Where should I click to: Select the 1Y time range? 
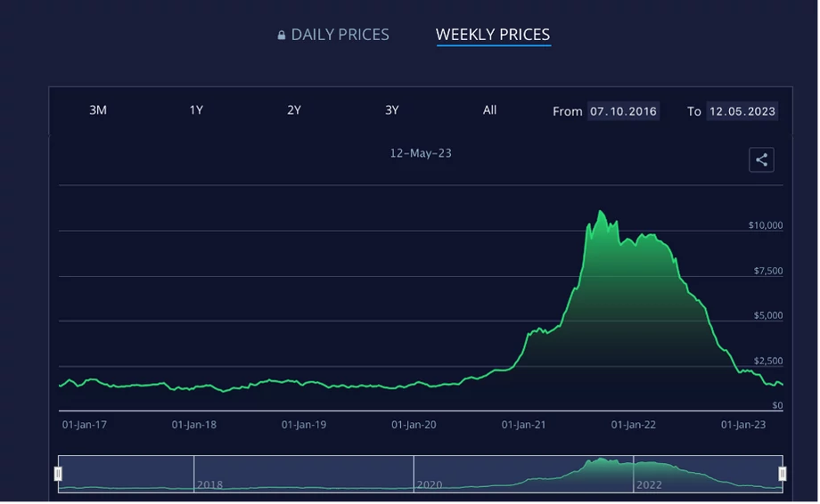tap(196, 110)
